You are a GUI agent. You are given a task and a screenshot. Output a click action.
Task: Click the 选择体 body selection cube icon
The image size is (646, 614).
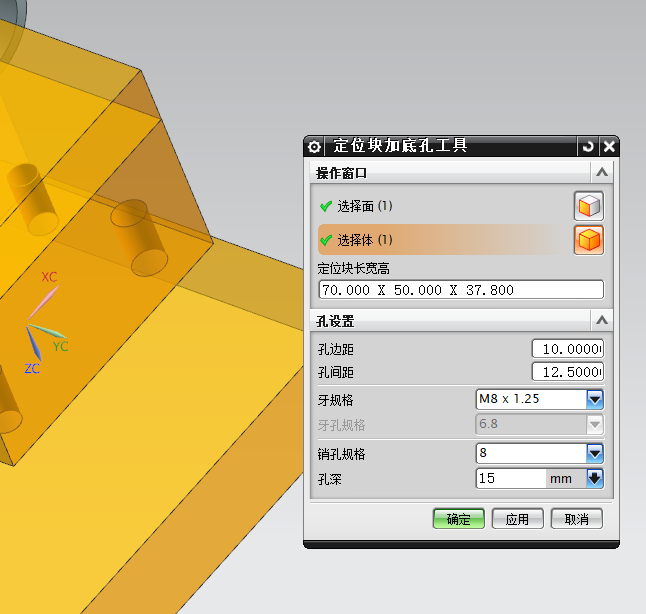tap(589, 240)
